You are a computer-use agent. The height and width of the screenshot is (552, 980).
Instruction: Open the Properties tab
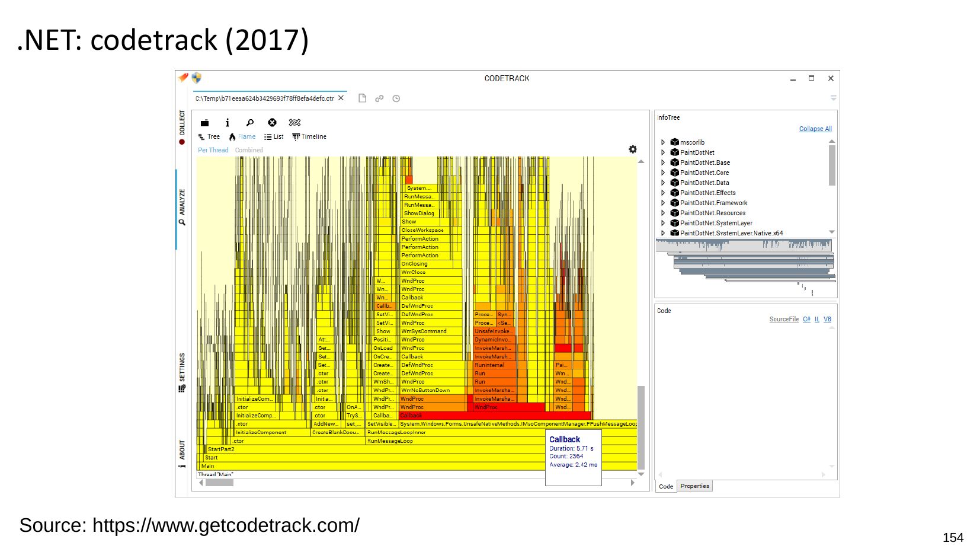pos(694,486)
